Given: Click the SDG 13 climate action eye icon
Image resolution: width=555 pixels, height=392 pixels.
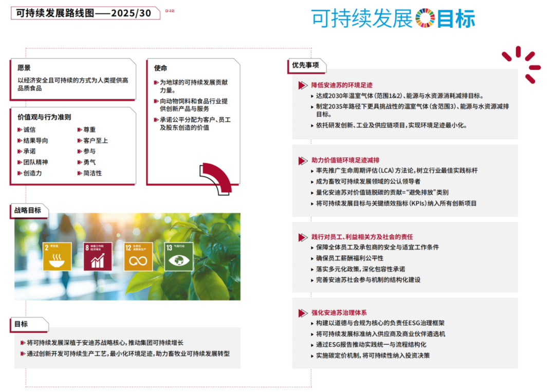Looking at the screenshot, I should tap(179, 256).
